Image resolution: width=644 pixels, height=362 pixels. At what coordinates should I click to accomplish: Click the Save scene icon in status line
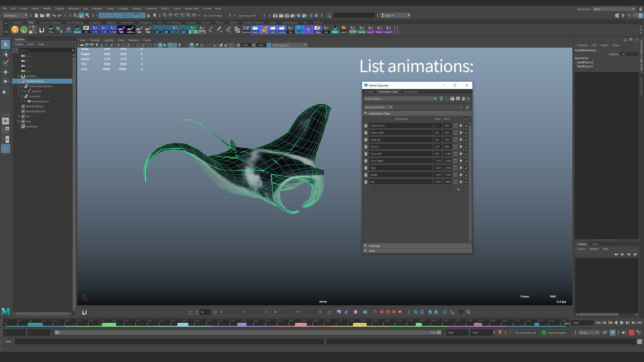(x=48, y=15)
